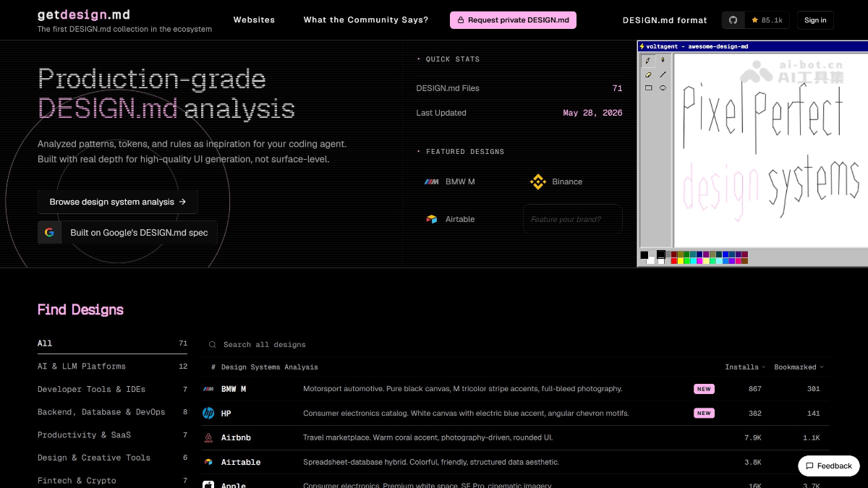The width and height of the screenshot is (868, 488).
Task: Click the Airtable logo in Featured Designs
Action: [432, 219]
